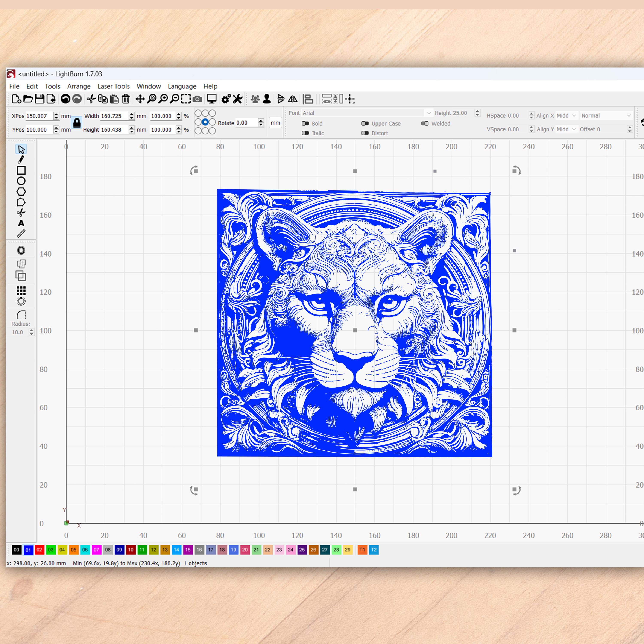Screen dimensions: 644x644
Task: Open the Preview monitor icon
Action: [x=212, y=99]
